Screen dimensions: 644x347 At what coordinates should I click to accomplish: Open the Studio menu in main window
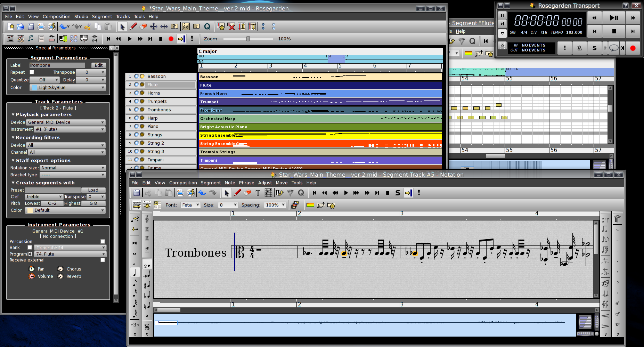[81, 17]
